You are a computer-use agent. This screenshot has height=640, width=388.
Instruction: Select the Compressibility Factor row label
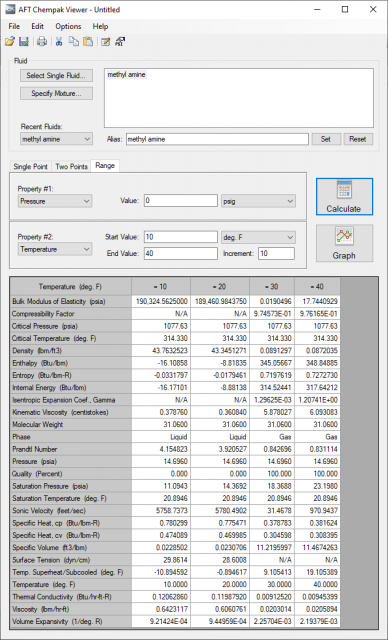coord(71,314)
